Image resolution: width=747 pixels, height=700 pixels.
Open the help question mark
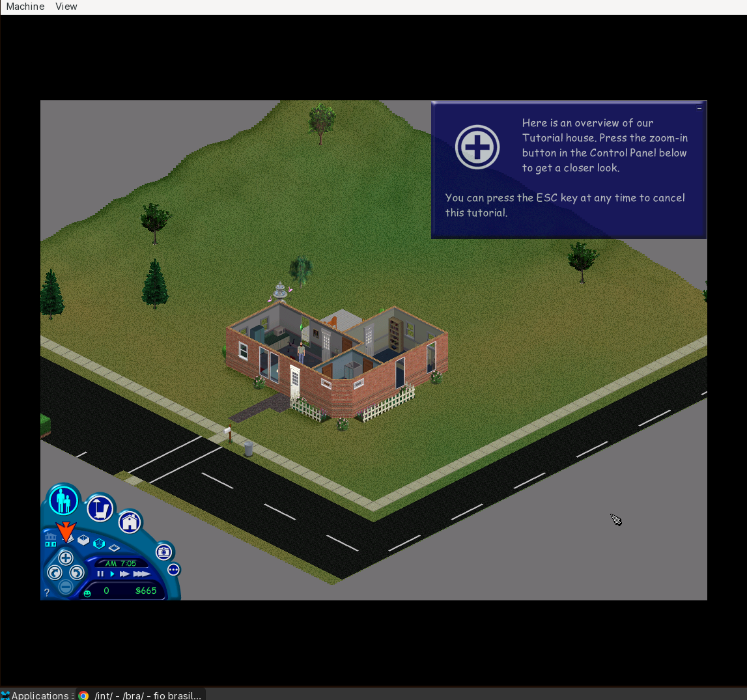tap(47, 593)
